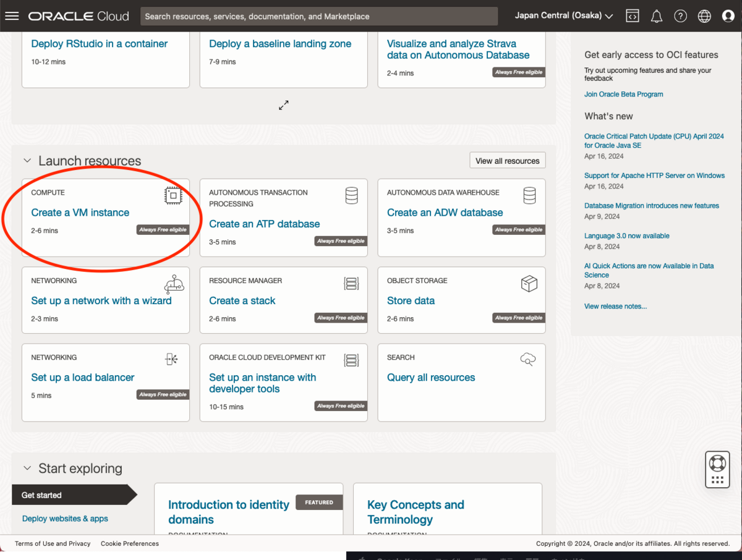This screenshot has width=742, height=560.
Task: Click the 'ORACLE CLOUD DEVELOPMENT KIT' label
Action: (x=267, y=358)
